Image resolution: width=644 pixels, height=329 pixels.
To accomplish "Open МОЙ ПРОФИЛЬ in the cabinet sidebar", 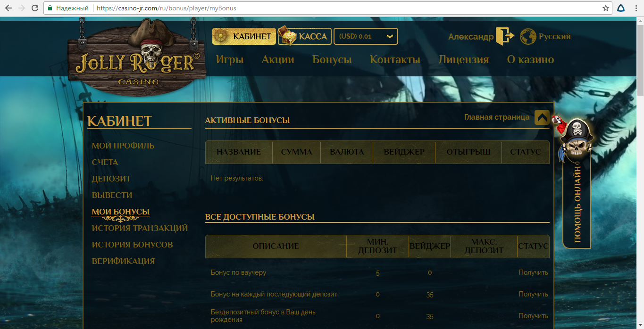I will [123, 146].
